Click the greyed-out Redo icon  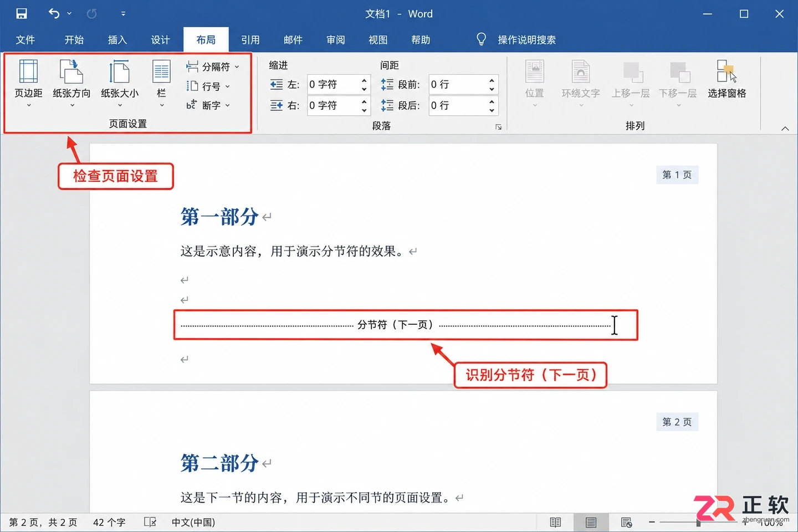pos(92,14)
